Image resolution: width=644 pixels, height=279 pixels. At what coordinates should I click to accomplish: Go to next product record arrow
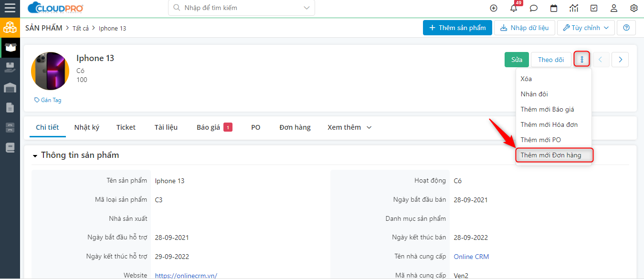point(620,60)
